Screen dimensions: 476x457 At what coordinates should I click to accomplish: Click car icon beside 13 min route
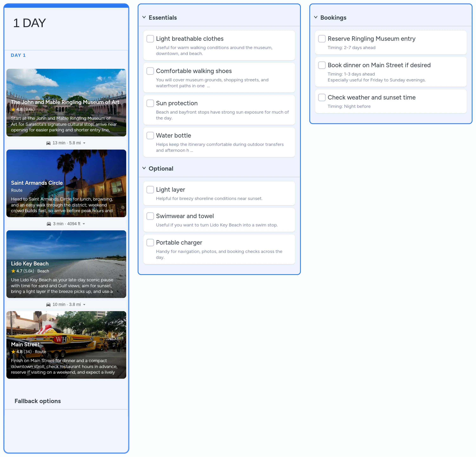[x=48, y=143]
